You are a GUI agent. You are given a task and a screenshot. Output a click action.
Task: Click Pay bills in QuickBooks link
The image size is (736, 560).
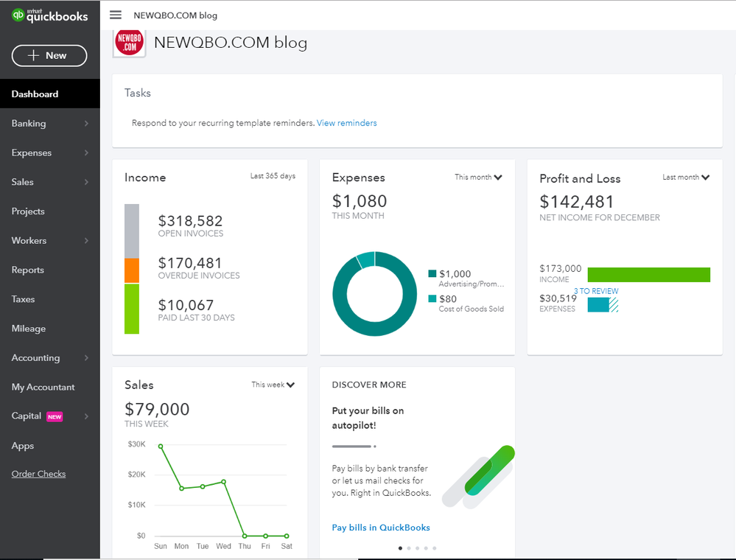point(381,528)
